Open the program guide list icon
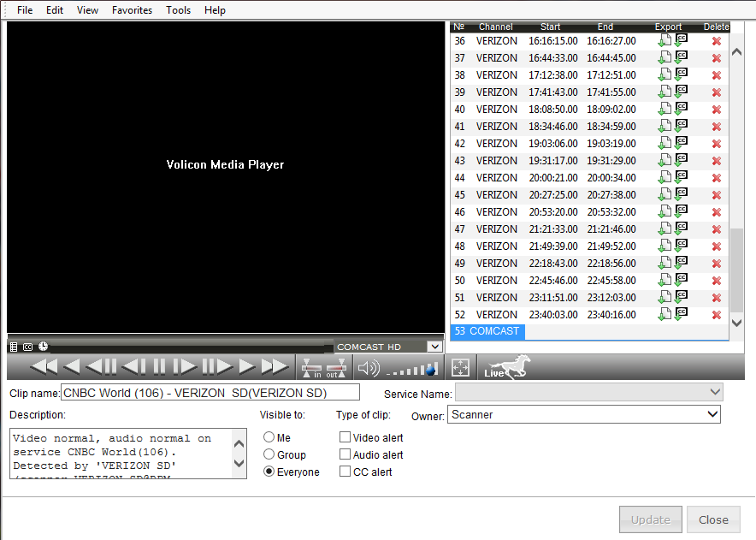 point(14,347)
